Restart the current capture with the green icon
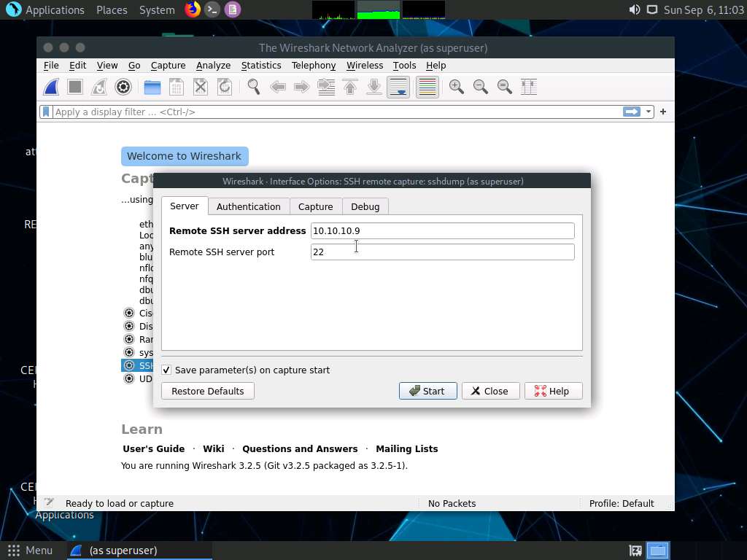This screenshot has width=747, height=560. [98, 87]
